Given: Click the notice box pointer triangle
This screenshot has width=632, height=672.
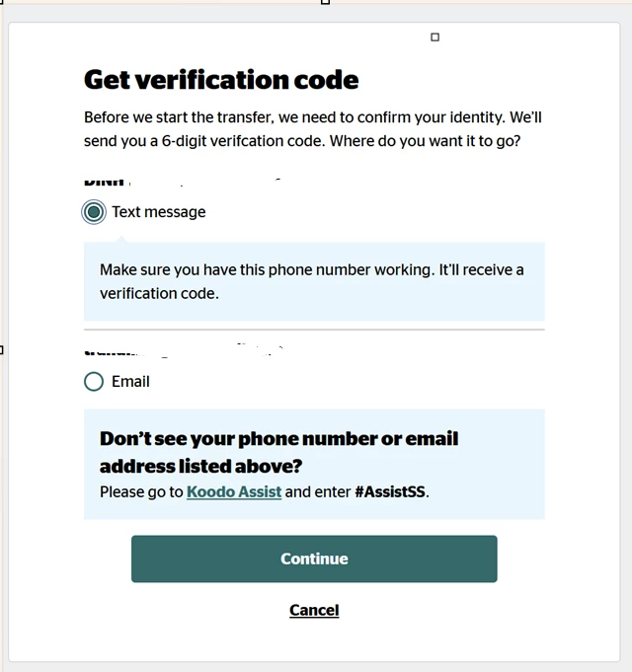Looking at the screenshot, I should pos(121,239).
